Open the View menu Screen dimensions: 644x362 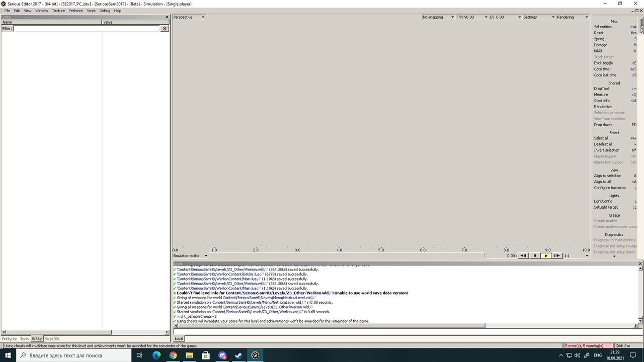(x=28, y=11)
